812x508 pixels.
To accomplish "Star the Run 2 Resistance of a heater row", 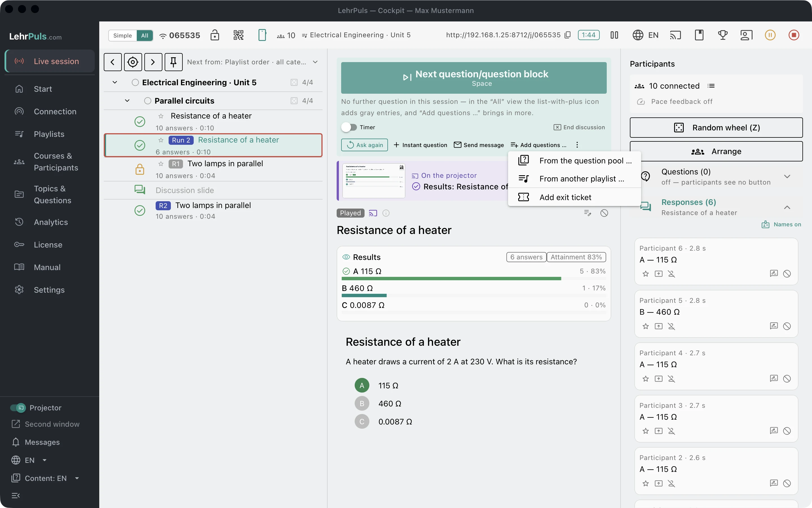I will (161, 140).
